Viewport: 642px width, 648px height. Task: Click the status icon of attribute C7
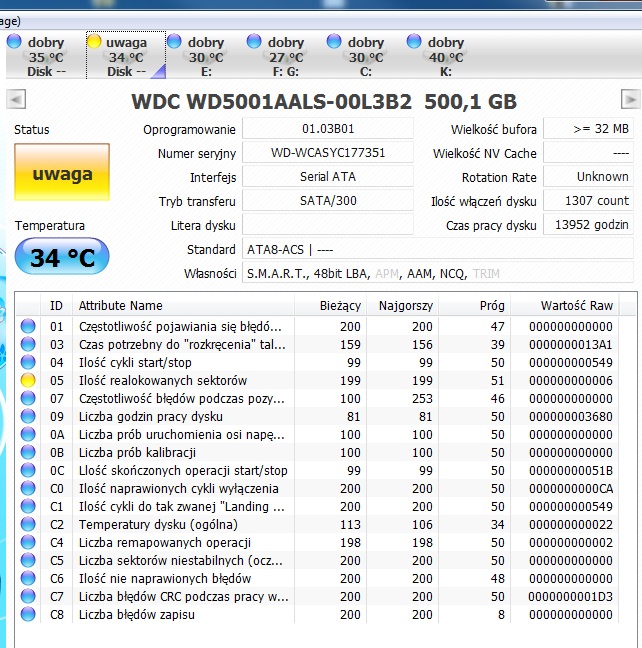click(28, 596)
